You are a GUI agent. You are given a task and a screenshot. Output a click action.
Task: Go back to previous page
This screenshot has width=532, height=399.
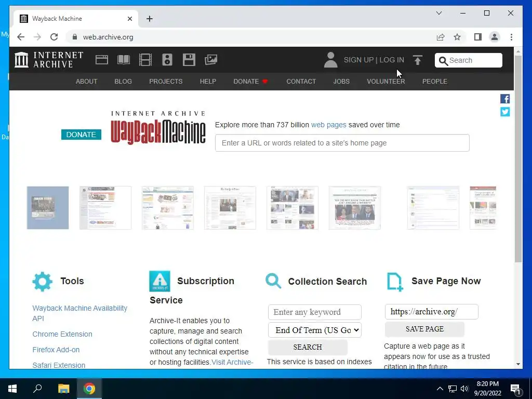click(x=21, y=37)
